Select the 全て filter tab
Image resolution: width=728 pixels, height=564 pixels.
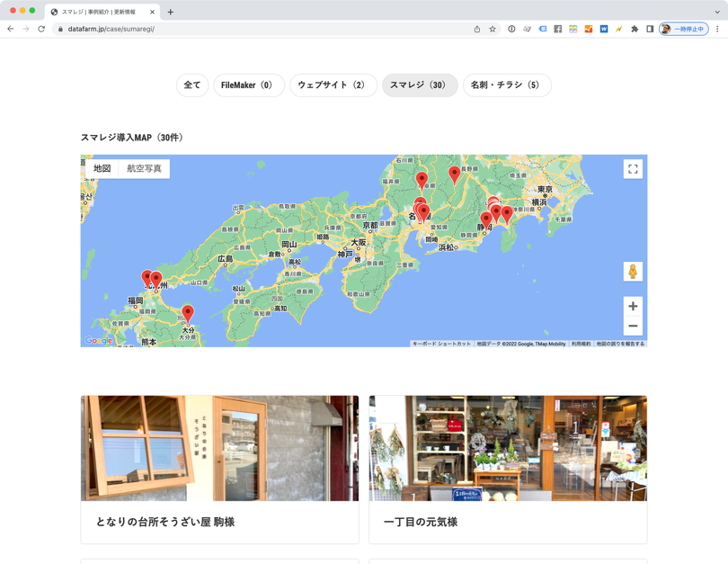point(192,85)
